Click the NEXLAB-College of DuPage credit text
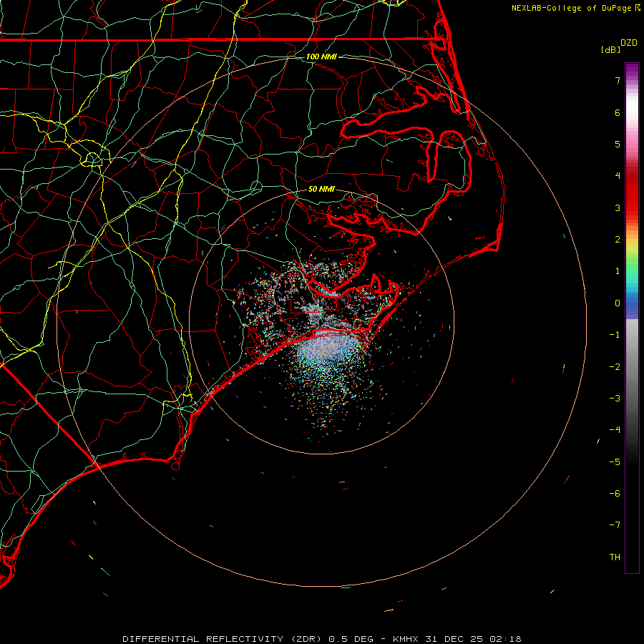The image size is (644, 644). (572, 8)
